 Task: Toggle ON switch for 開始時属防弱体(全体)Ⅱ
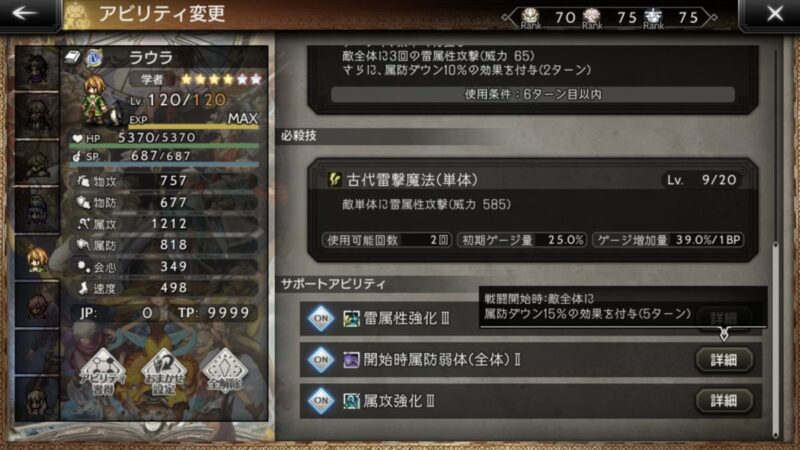tap(321, 360)
